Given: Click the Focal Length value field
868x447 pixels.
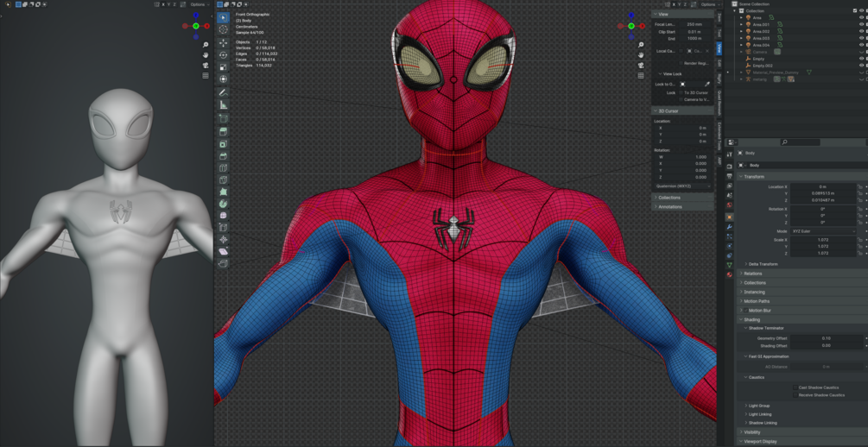Looking at the screenshot, I should click(694, 25).
